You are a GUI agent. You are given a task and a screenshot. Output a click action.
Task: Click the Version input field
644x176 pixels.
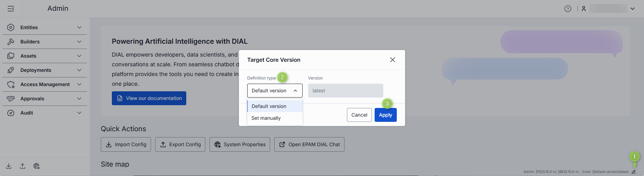point(345,91)
